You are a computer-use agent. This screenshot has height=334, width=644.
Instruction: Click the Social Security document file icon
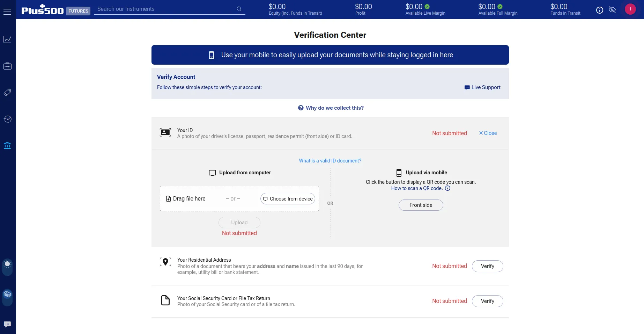165,300
